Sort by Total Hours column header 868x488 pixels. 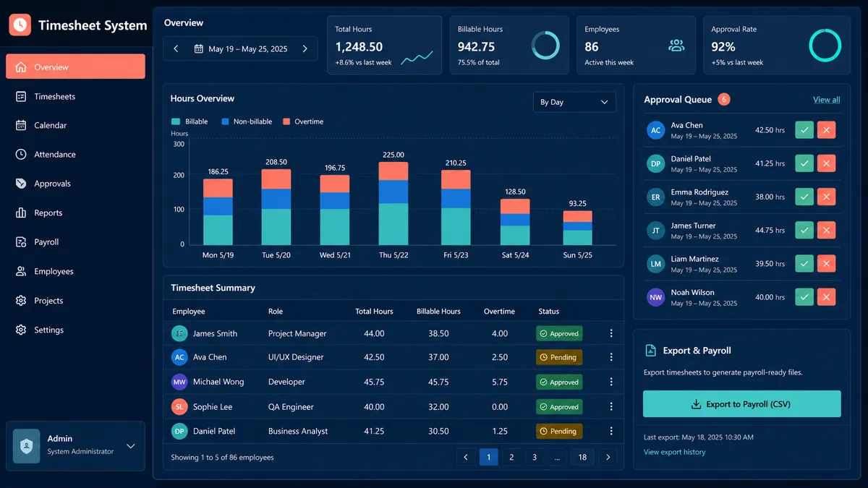(x=374, y=311)
